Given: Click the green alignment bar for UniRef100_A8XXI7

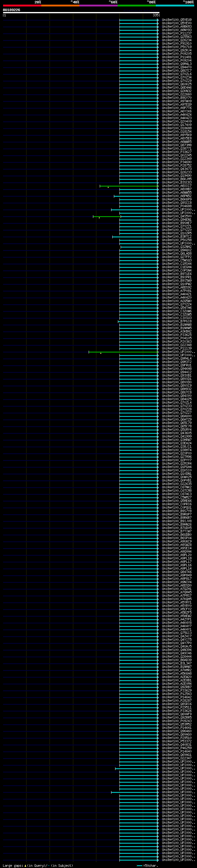Looking at the screenshot, I should 129,186.
